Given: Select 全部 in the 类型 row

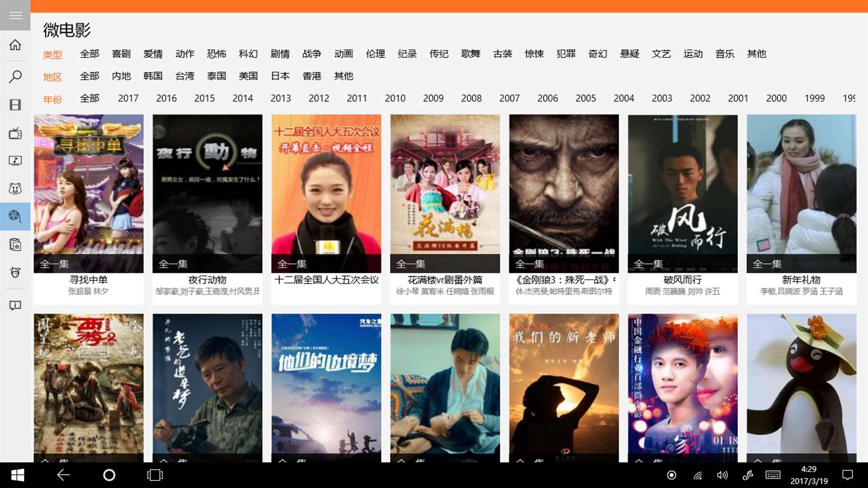Looking at the screenshot, I should click(90, 54).
